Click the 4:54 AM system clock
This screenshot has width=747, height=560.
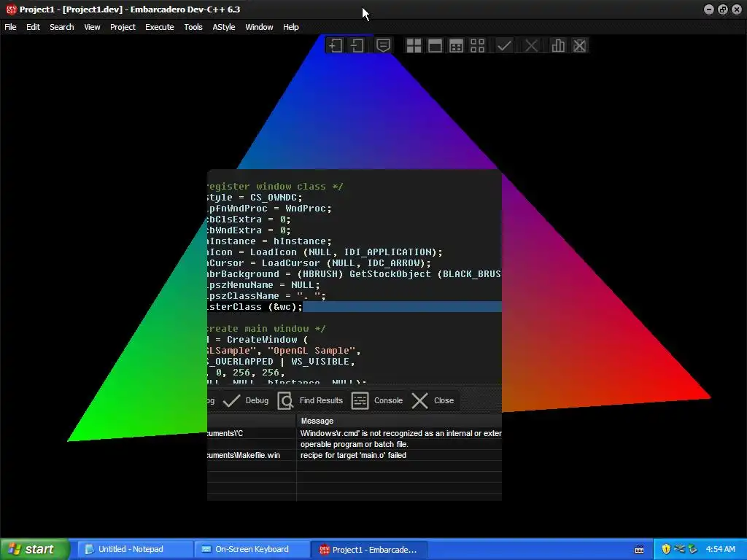click(720, 550)
